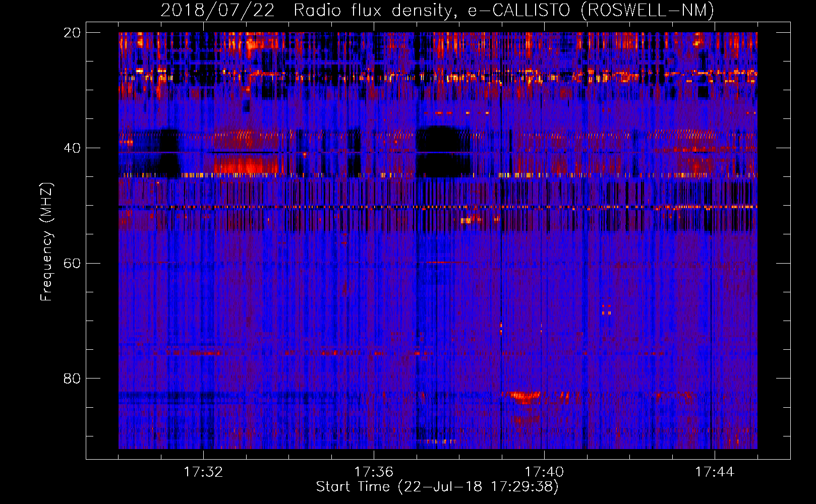Image resolution: width=816 pixels, height=504 pixels.
Task: Click the bright burst near 83 MHz at 17:39
Action: [524, 398]
